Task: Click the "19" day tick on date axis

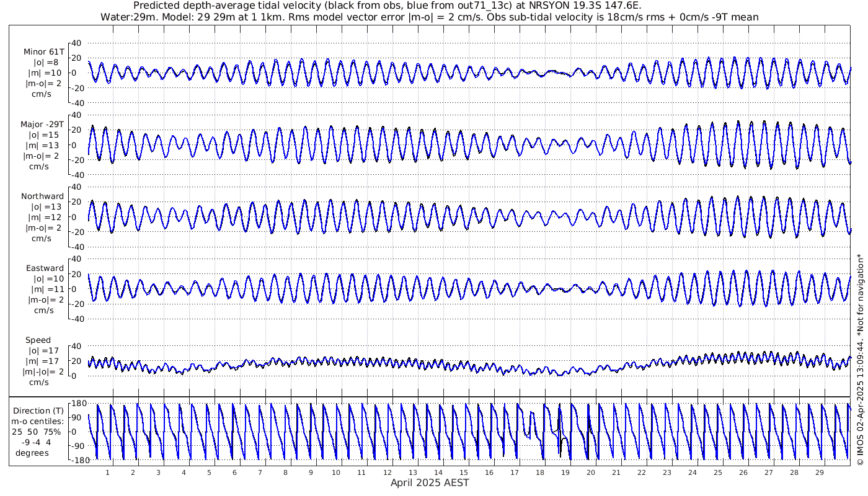Action: 565,472
